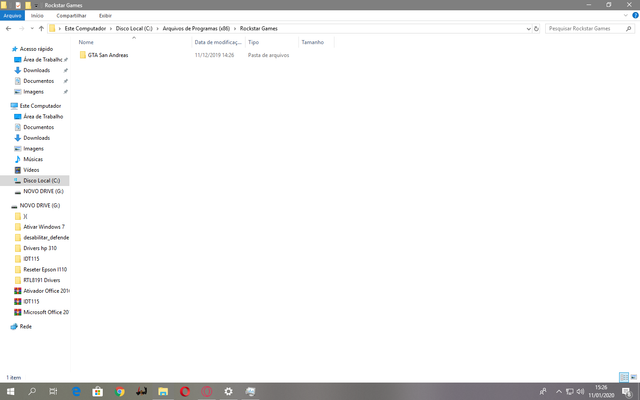Switch to the Início ribbon tab
This screenshot has width=640, height=400.
(x=37, y=16)
